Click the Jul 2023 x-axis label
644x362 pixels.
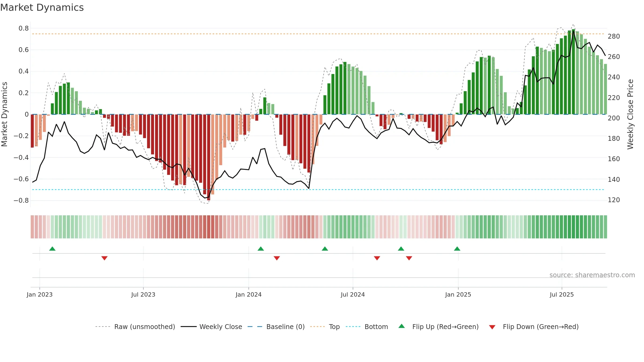(143, 294)
